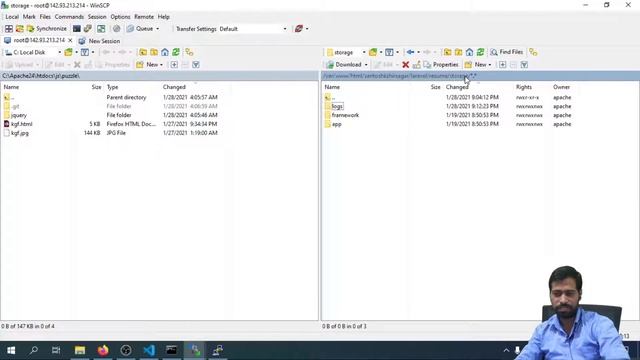
Task: Go back in remote panel history
Action: [410, 52]
